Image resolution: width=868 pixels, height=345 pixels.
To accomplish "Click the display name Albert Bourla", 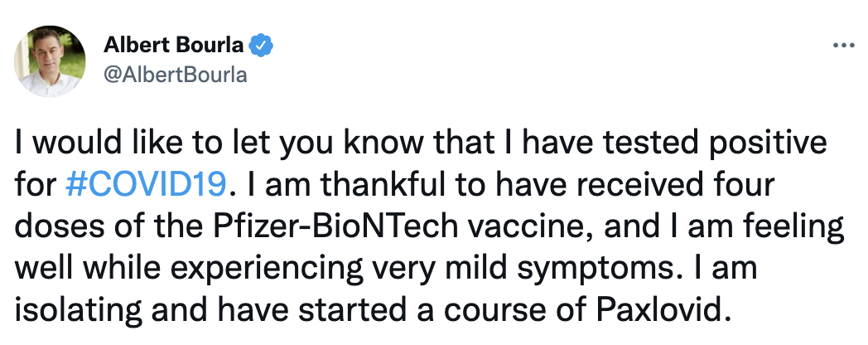I will [176, 46].
